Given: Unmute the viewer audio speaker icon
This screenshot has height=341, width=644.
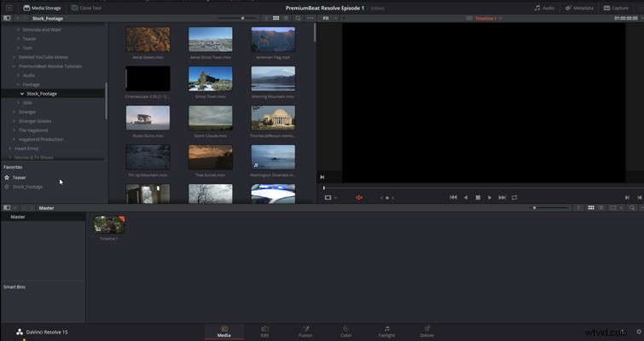Looking at the screenshot, I should (359, 198).
